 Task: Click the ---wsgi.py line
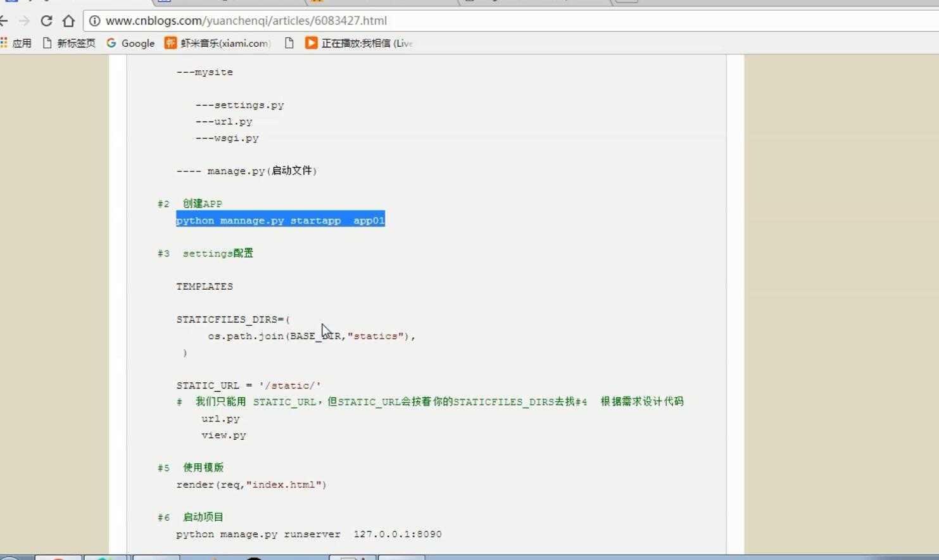(227, 138)
